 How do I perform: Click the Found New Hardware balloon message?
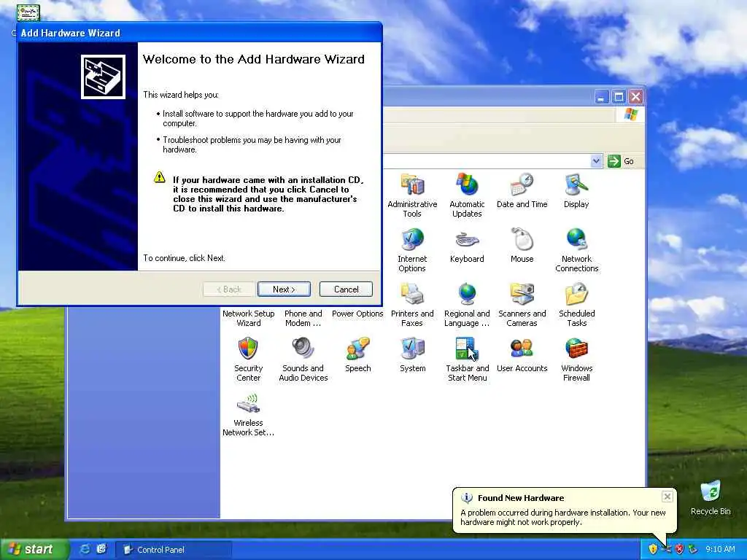562,517
